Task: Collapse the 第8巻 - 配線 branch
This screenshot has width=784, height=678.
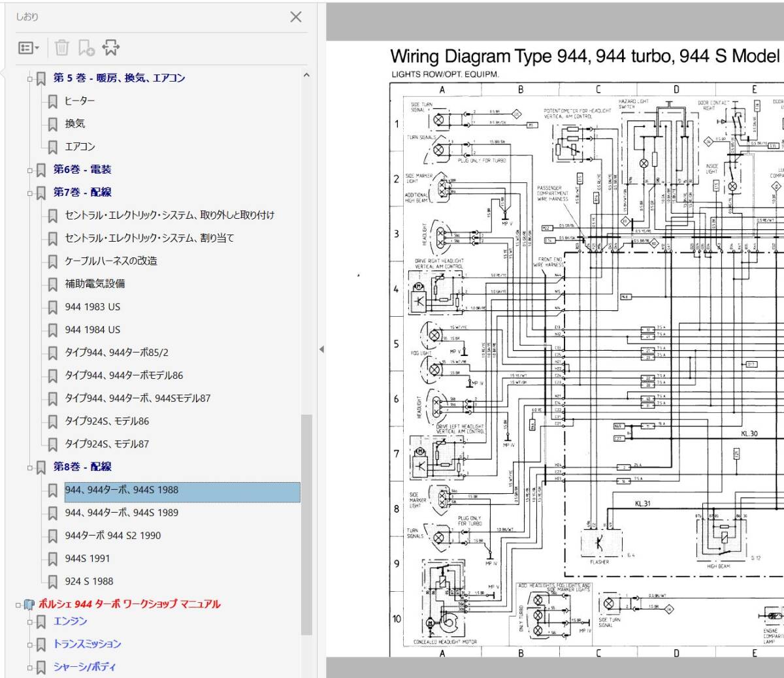Action: pos(30,467)
